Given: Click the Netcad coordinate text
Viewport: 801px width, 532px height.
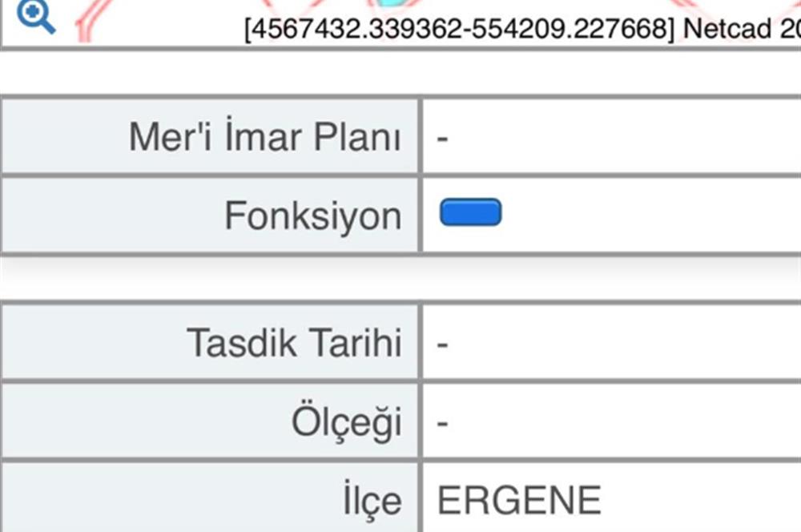Looking at the screenshot, I should [x=513, y=34].
